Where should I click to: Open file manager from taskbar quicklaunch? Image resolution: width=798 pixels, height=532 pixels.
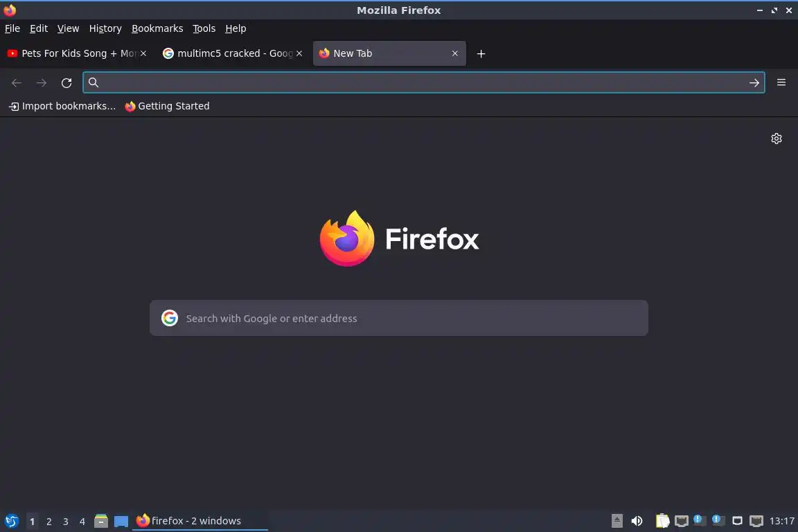tap(100, 521)
